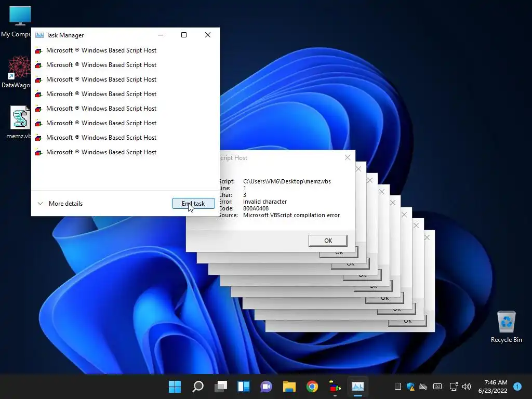Select sixth Windows Based Script Host row
This screenshot has height=399, width=532.
click(125, 123)
